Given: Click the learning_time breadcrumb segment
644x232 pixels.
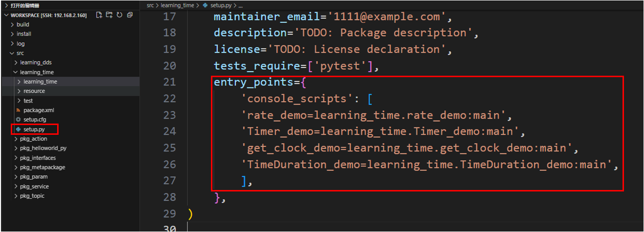Looking at the screenshot, I should [177, 5].
